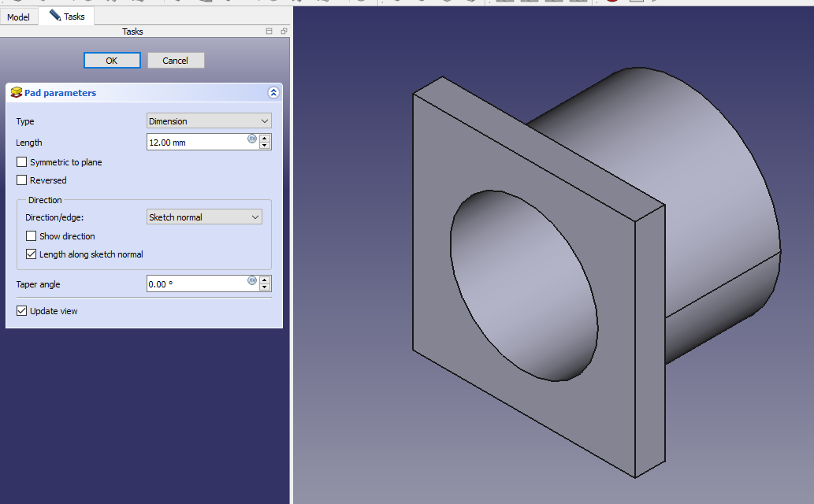Disable the Update view checkbox
814x504 pixels.
22,311
